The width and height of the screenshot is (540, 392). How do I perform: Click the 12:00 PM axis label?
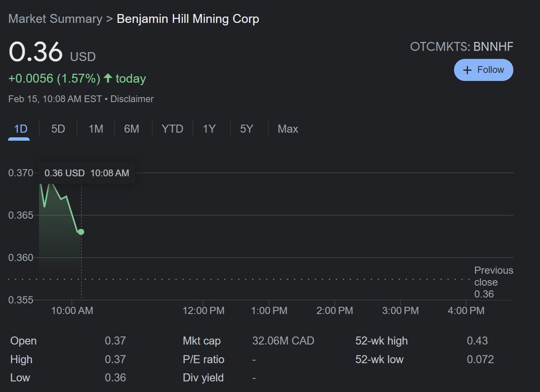pos(203,311)
